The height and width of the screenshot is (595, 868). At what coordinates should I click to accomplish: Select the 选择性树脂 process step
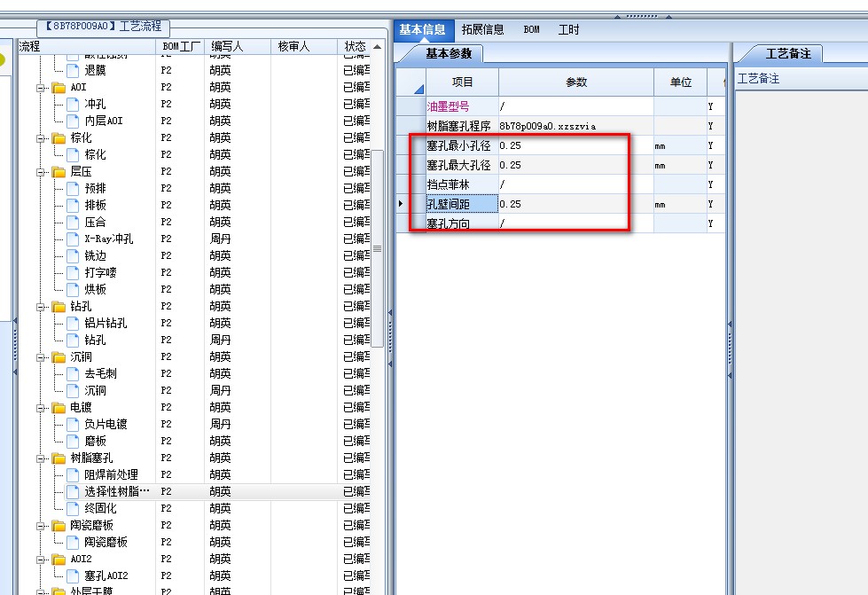point(117,491)
